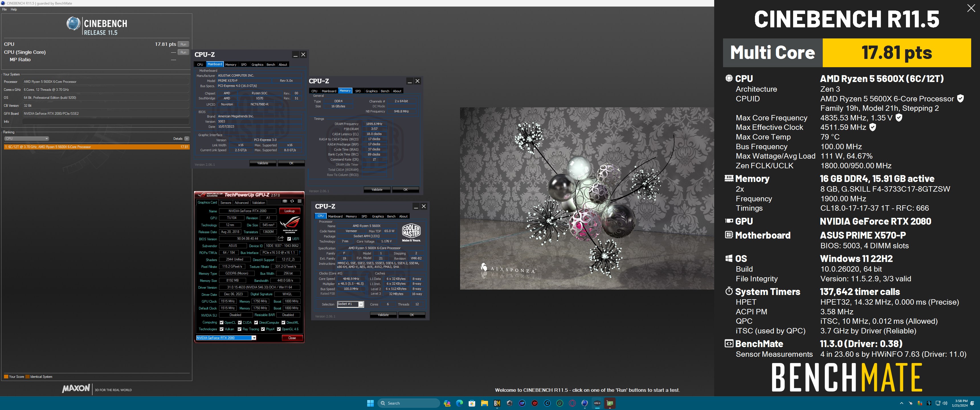
Task: Click taskbar Search box
Action: [x=409, y=403]
